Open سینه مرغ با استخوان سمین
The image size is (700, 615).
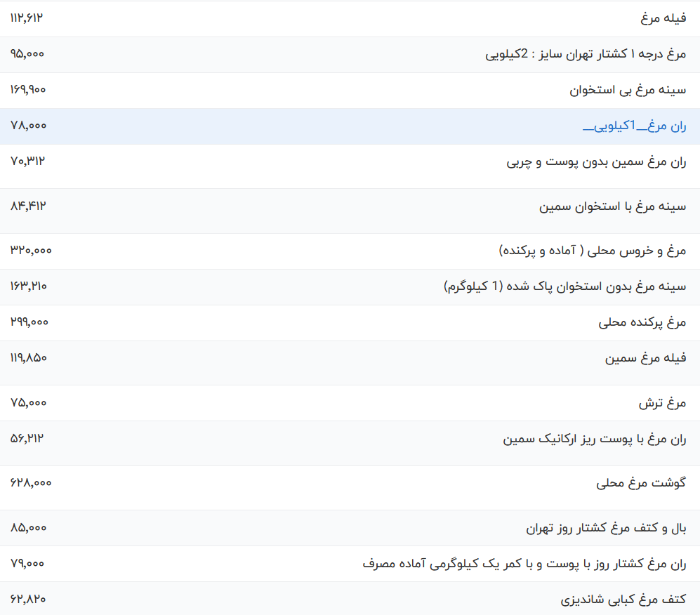[612, 206]
